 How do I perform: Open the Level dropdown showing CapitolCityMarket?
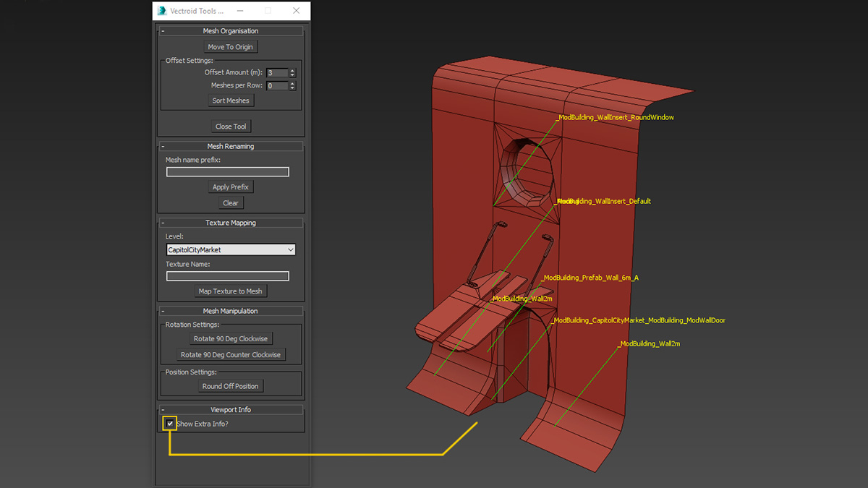[x=231, y=249]
